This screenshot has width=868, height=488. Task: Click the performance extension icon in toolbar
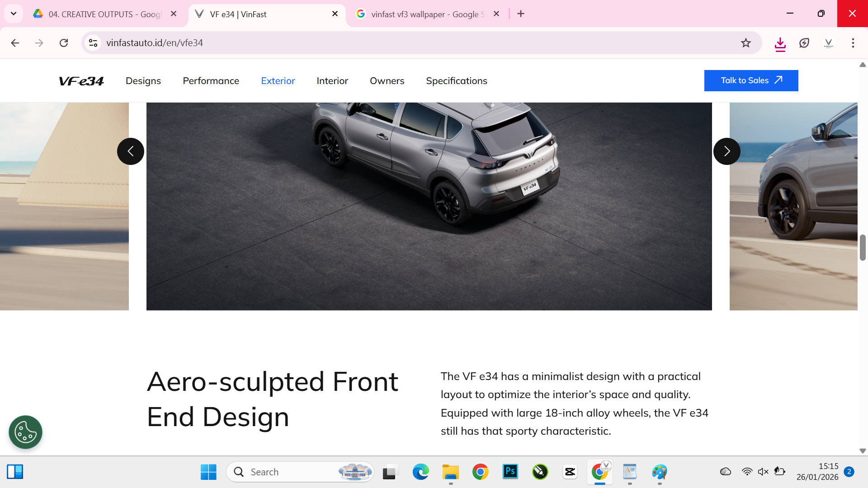pyautogui.click(x=804, y=43)
